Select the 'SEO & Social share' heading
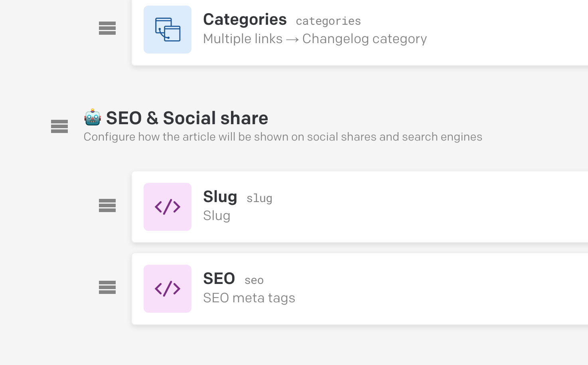Viewport: 588px width, 365px height. [x=187, y=118]
